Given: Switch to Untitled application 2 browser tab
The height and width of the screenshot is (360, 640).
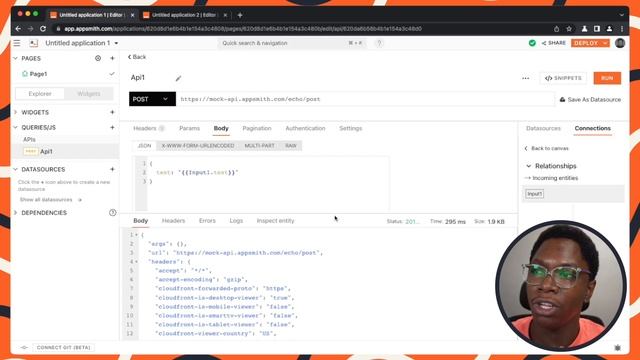Looking at the screenshot, I should point(184,15).
